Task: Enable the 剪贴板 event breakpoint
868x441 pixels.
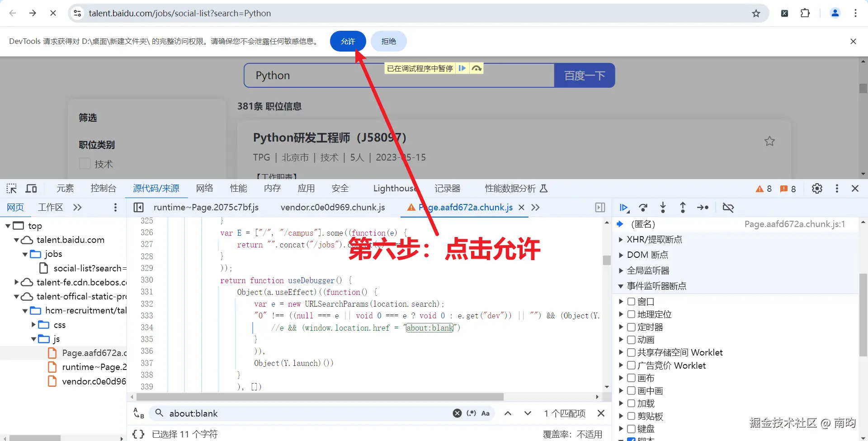Action: pos(631,416)
